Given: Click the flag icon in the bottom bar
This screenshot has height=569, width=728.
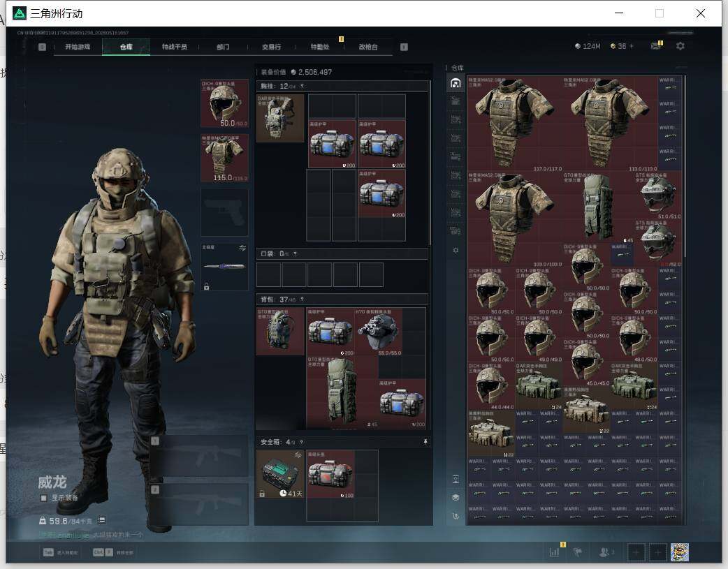Looking at the screenshot, I should (578, 552).
